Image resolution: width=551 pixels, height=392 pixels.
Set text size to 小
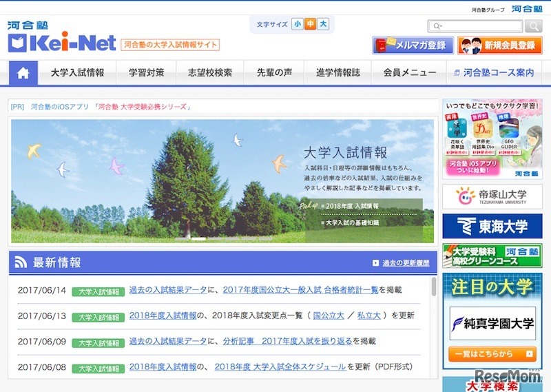pos(298,24)
